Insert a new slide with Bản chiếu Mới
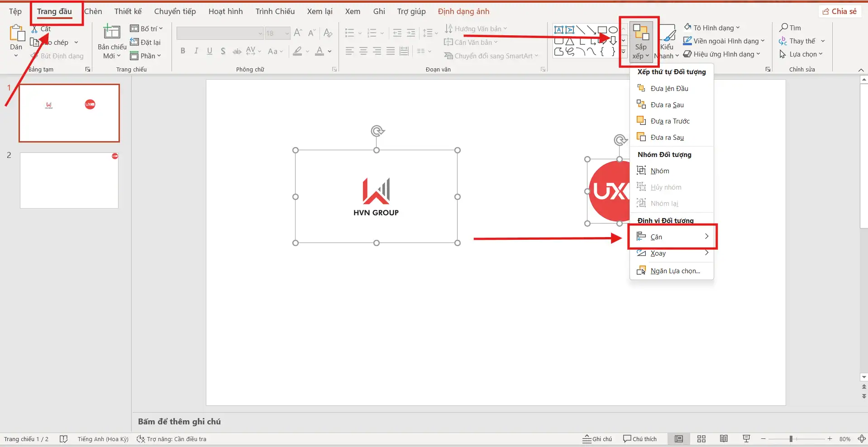 tap(112, 42)
